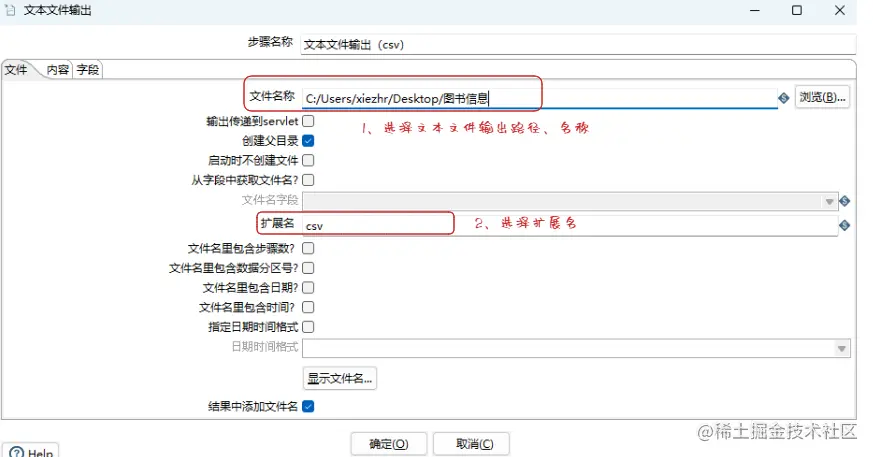This screenshot has width=873, height=457.
Task: Check 从字段中获取文件名? option
Action: (x=308, y=180)
